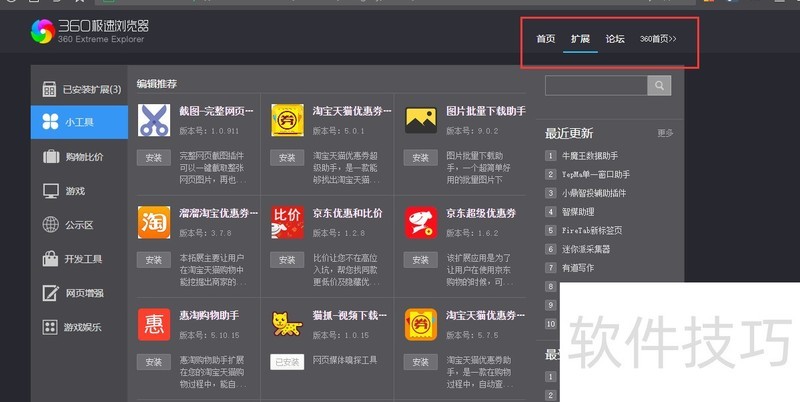This screenshot has height=402, width=800.
Task: Open 牛魔王数据助手 in recent updates
Action: [x=590, y=156]
